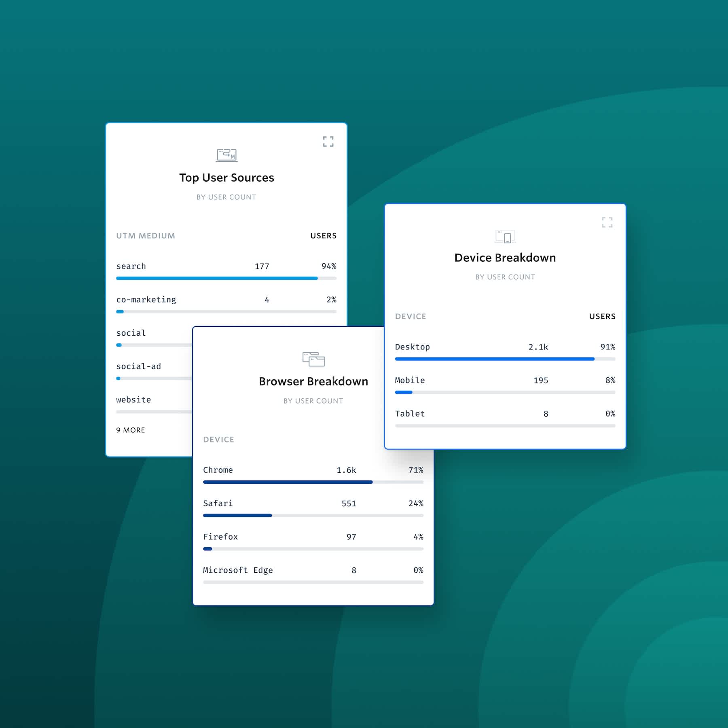Click the DEVICE header in Device Breakdown
728x728 pixels.
click(411, 316)
